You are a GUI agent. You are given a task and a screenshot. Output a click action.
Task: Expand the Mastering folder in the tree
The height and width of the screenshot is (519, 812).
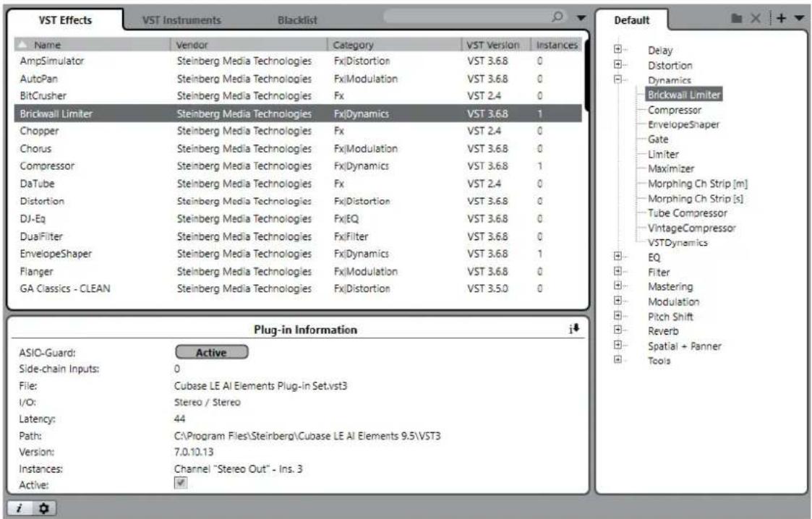point(617,285)
